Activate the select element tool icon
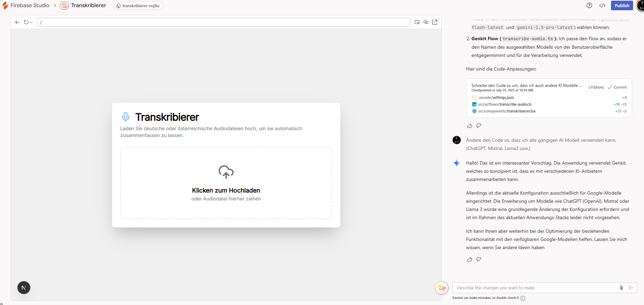Screen dimensions: 644x305 [x=417, y=22]
